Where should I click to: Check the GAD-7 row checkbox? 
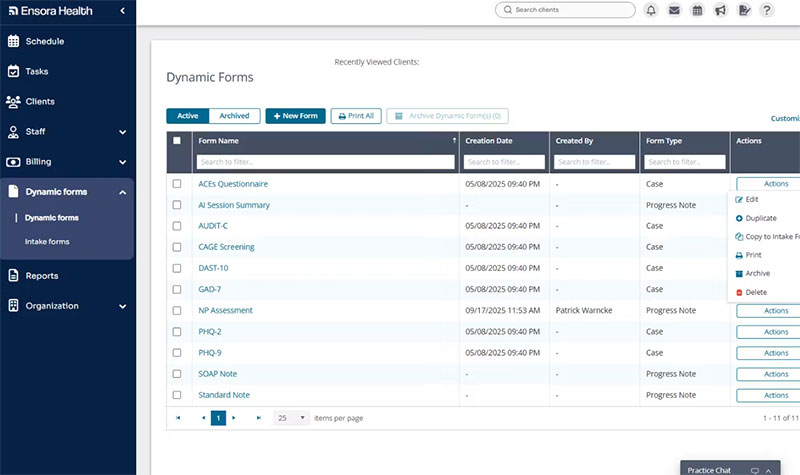177,289
